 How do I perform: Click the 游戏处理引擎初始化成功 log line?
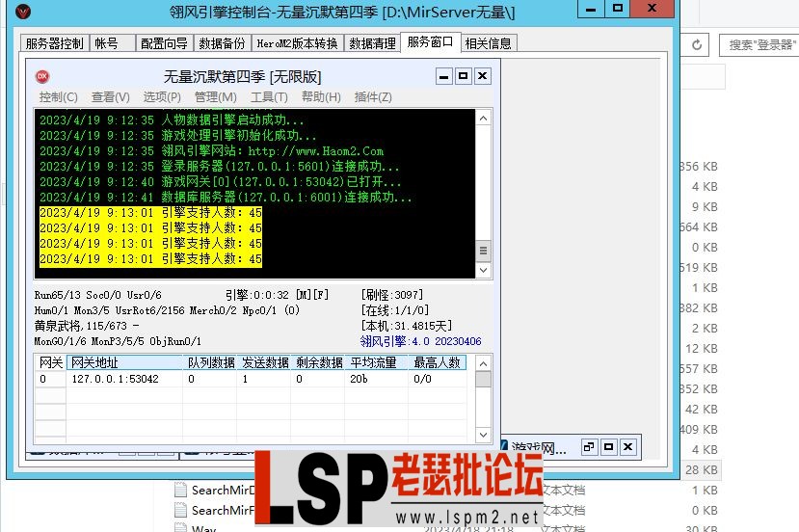click(178, 136)
